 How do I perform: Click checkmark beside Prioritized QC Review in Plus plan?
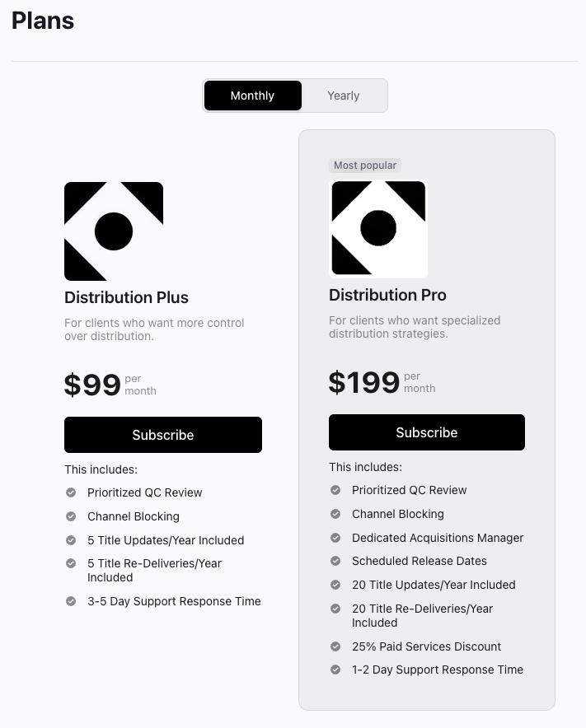coord(70,492)
